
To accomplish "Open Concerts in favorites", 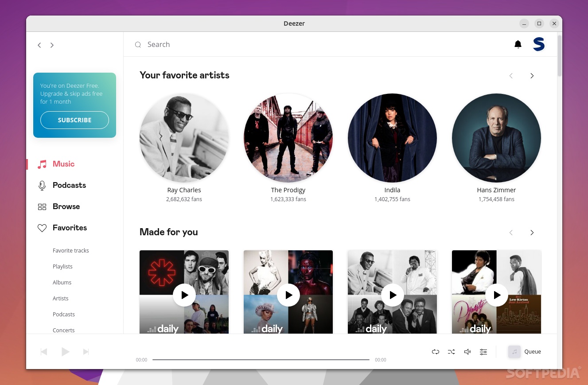I will click(64, 331).
